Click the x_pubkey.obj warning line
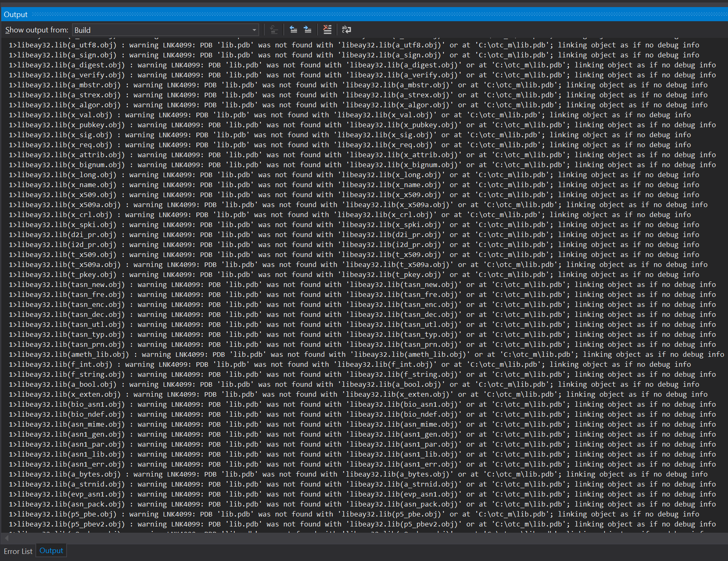Image resolution: width=728 pixels, height=561 pixels. tap(362, 125)
